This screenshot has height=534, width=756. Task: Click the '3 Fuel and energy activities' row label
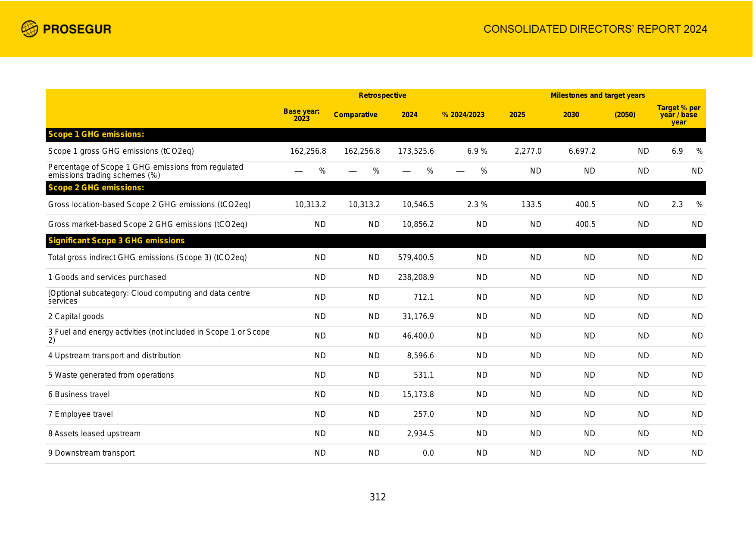(x=159, y=336)
